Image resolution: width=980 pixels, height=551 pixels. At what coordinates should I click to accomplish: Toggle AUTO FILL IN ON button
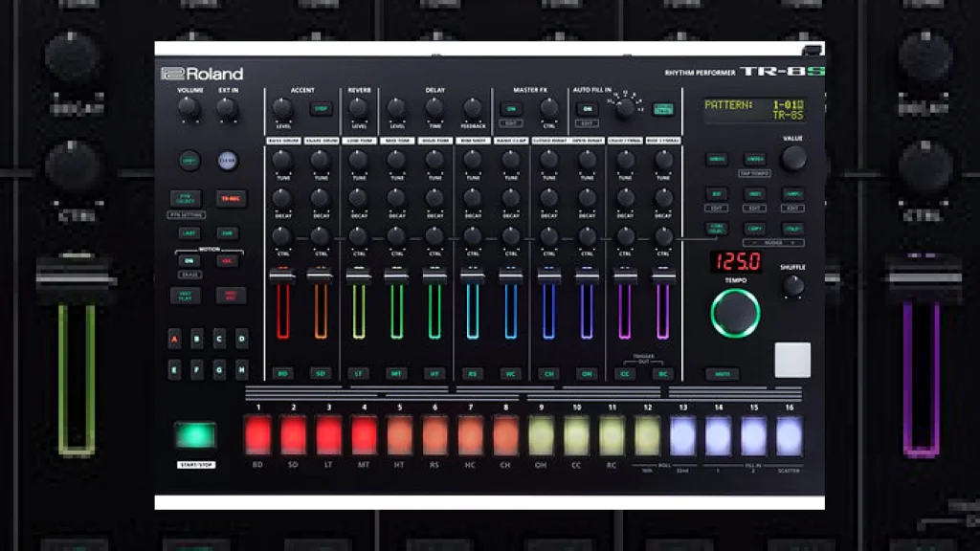tap(587, 109)
